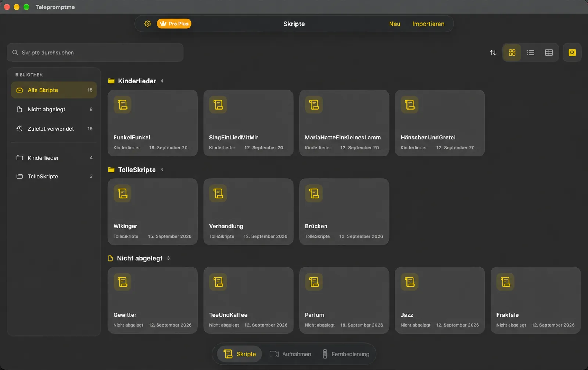Click the Nicht abgelegt section heading

point(140,258)
